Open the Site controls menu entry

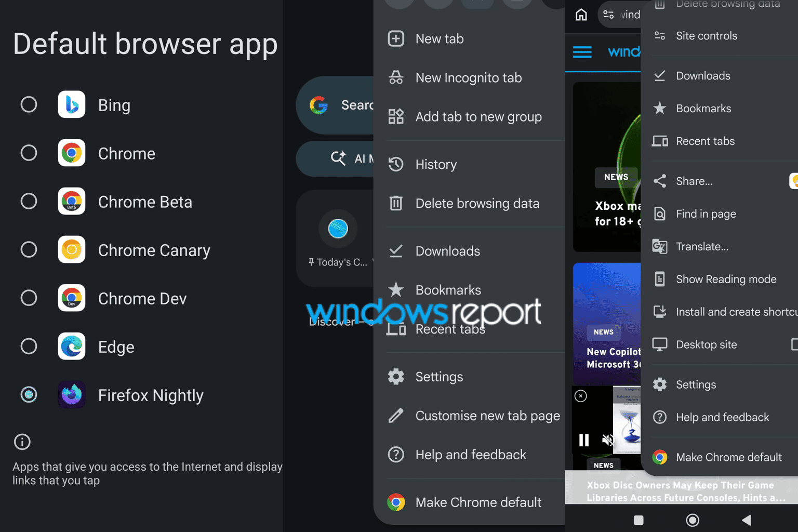click(x=720, y=36)
